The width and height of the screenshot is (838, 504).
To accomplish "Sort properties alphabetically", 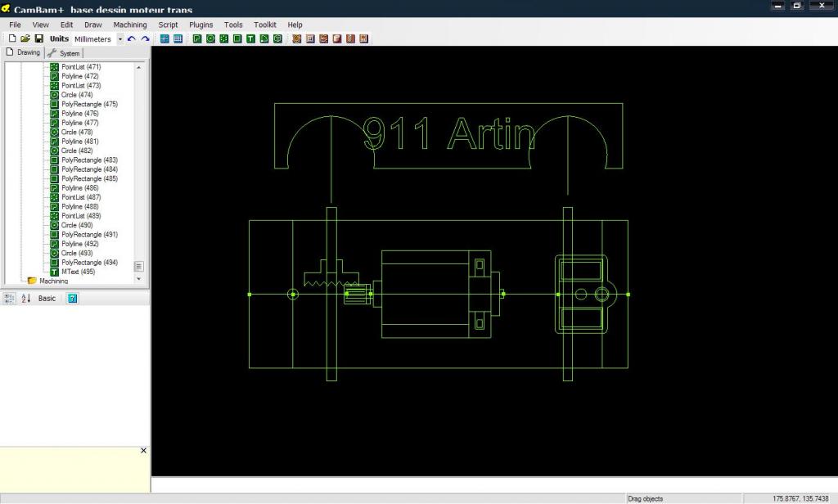I will (x=25, y=299).
